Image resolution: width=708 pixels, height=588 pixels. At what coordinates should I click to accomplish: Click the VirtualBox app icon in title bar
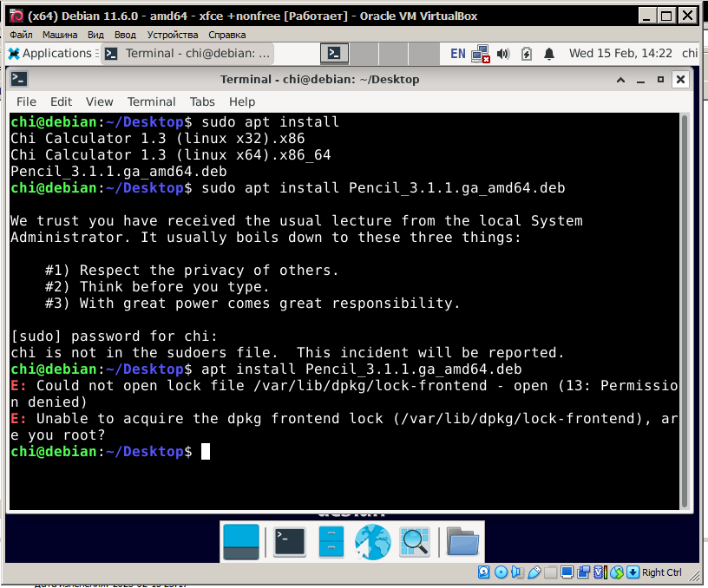[16, 16]
